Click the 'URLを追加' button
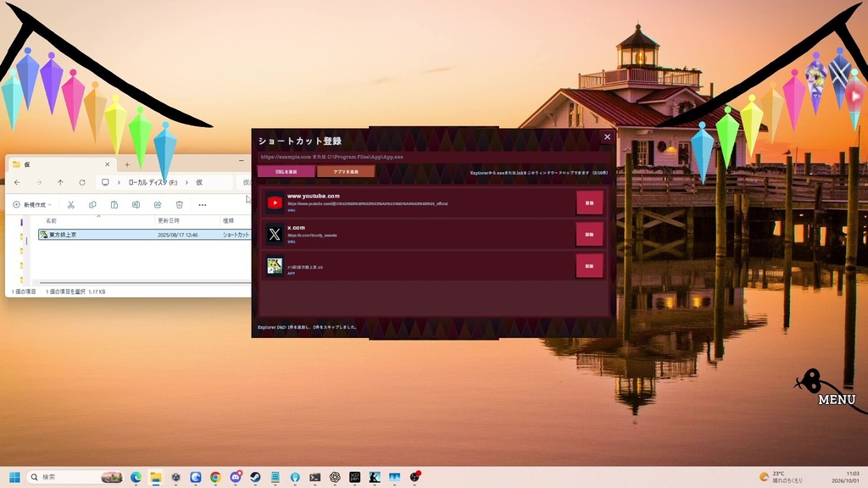This screenshot has height=488, width=868. tap(287, 171)
